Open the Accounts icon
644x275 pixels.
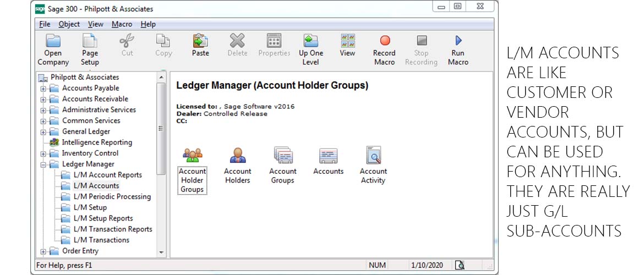tap(328, 156)
